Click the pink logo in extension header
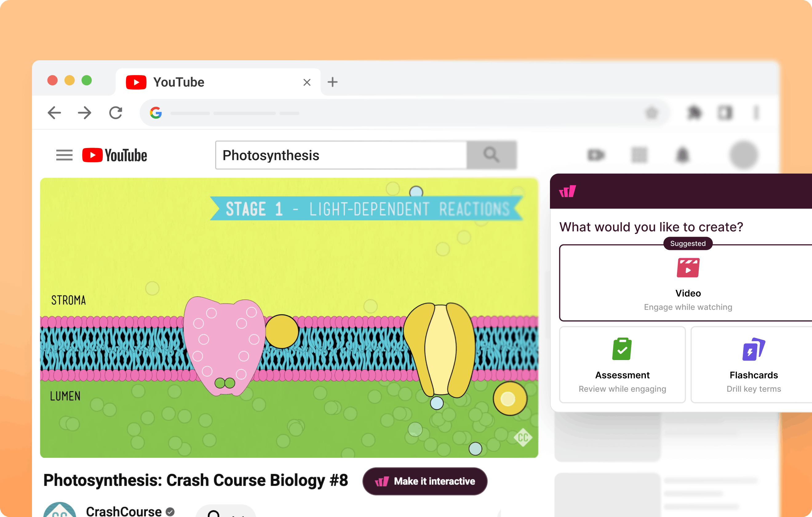The height and width of the screenshot is (517, 812). click(x=567, y=191)
